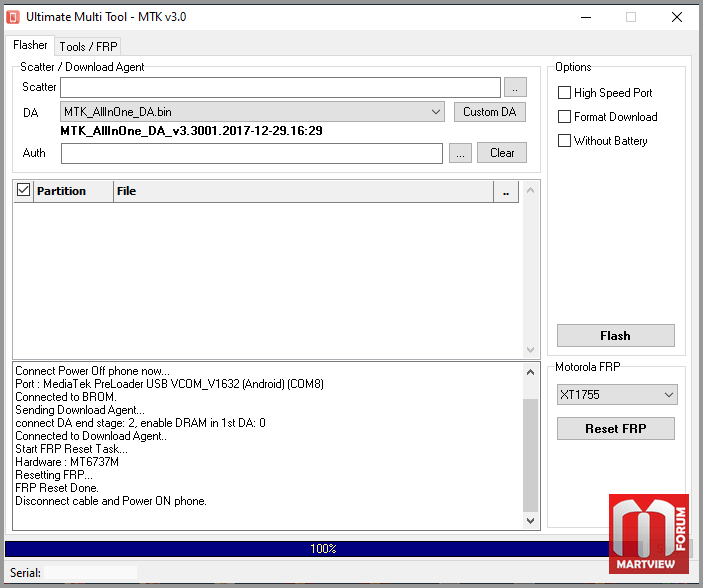This screenshot has width=703, height=588.
Task: Toggle the select-all partitions checkbox
Action: pyautogui.click(x=23, y=190)
